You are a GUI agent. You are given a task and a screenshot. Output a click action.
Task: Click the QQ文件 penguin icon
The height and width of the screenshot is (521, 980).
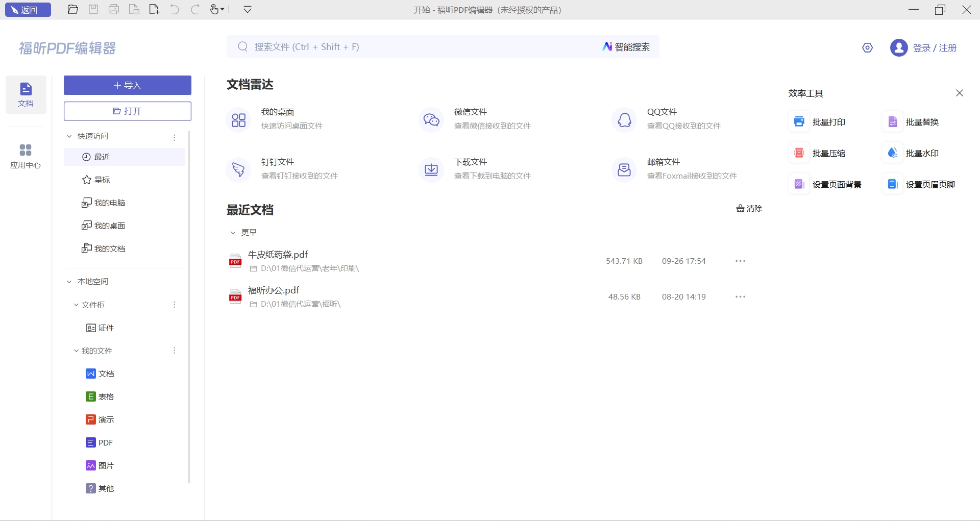tap(624, 120)
